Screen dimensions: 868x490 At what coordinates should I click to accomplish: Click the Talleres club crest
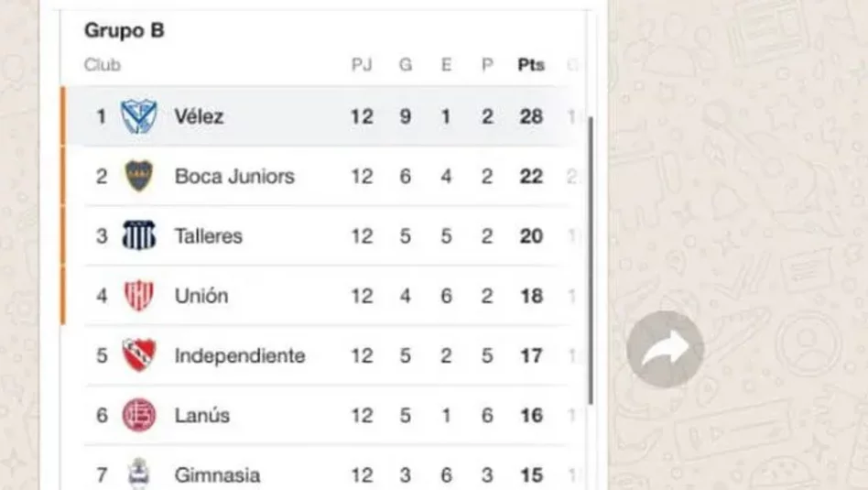[x=139, y=235]
